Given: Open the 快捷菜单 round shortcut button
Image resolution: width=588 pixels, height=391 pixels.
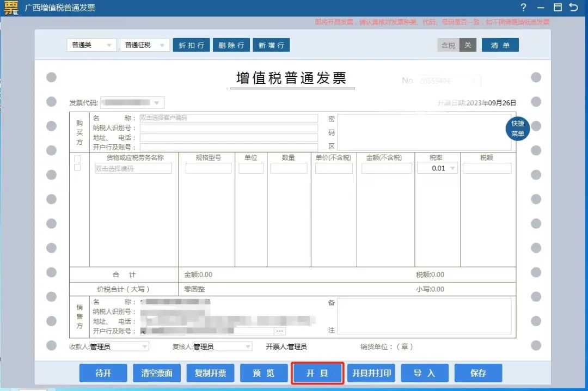Looking at the screenshot, I should (x=517, y=129).
